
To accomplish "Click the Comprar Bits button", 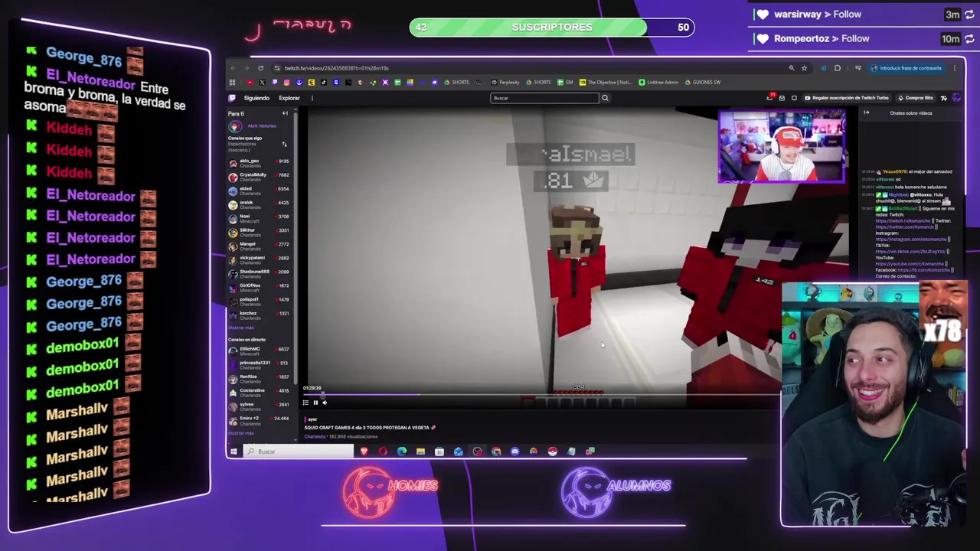I will [x=916, y=98].
